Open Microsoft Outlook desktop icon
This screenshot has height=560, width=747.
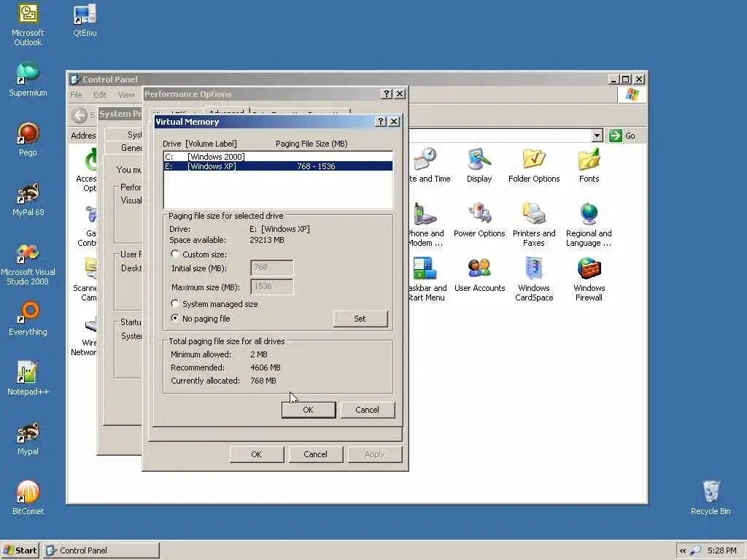pos(28,25)
